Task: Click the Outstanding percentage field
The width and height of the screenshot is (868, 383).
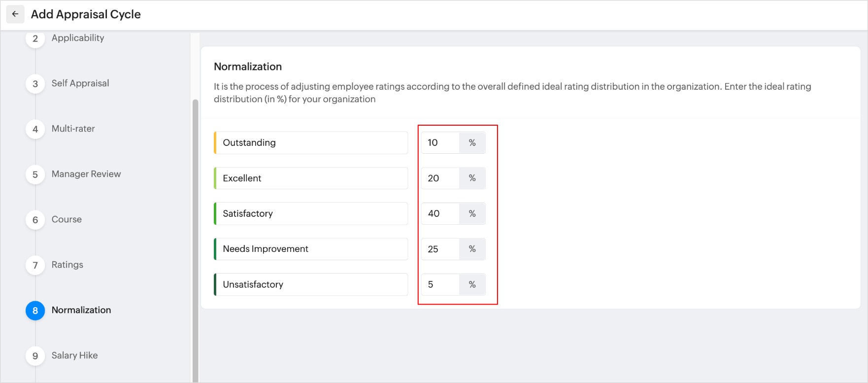Action: [440, 142]
